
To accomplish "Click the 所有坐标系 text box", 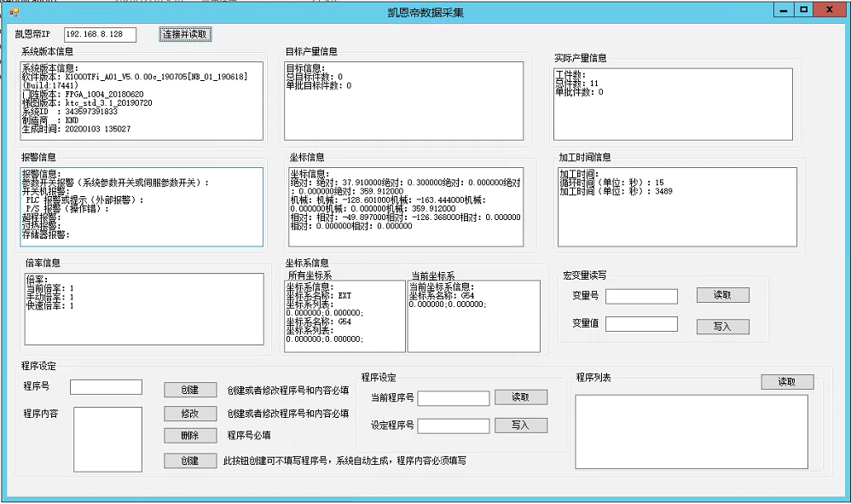I will click(x=344, y=316).
